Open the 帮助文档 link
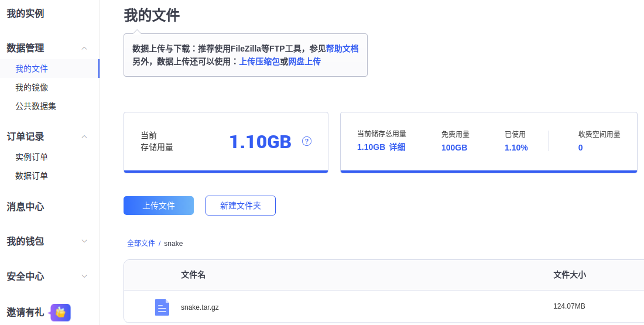The image size is (644, 325). [x=342, y=49]
